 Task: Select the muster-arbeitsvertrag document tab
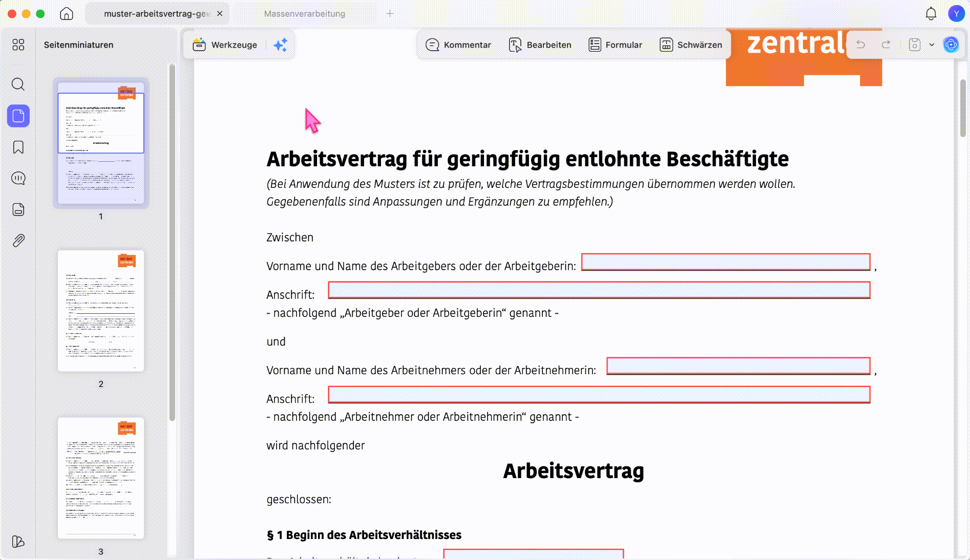(x=157, y=14)
